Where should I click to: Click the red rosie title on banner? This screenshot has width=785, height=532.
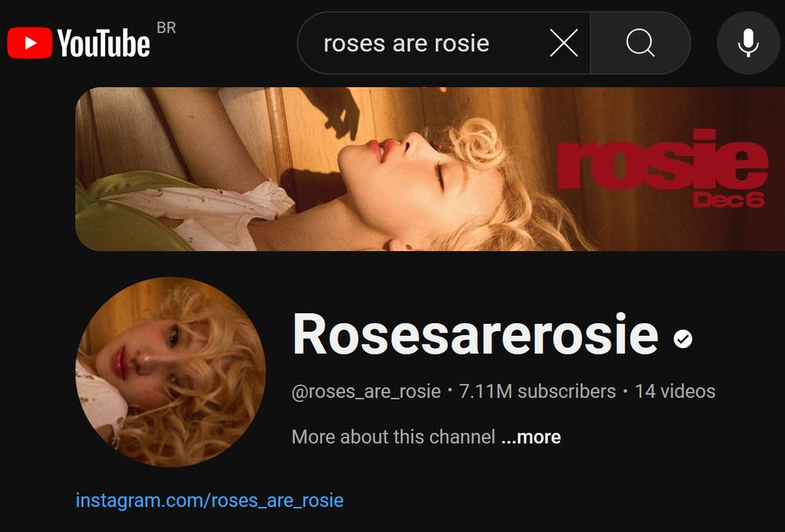tap(663, 159)
